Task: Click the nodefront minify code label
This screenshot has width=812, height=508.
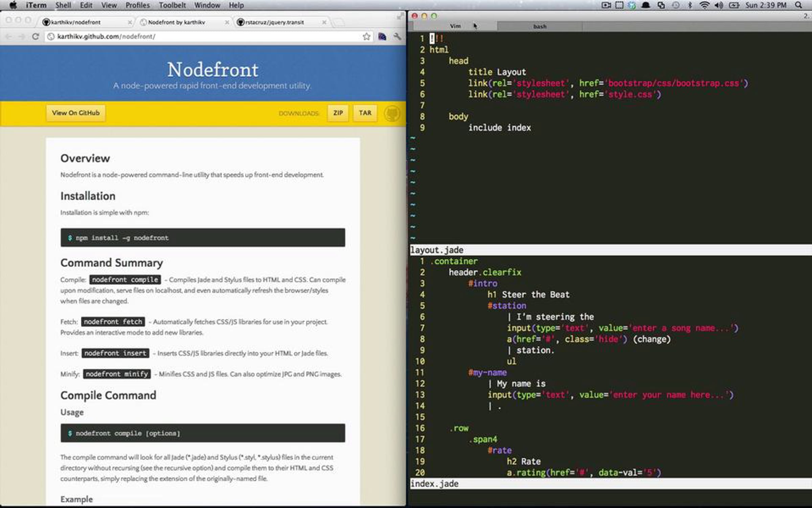Action: click(x=117, y=374)
